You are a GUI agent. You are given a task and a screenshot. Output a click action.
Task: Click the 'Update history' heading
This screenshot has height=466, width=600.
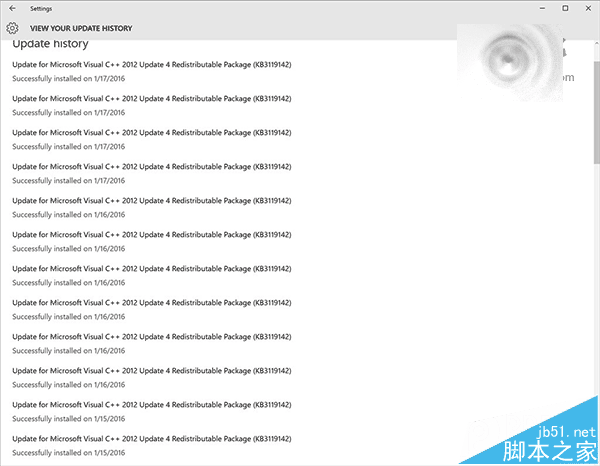coord(50,44)
